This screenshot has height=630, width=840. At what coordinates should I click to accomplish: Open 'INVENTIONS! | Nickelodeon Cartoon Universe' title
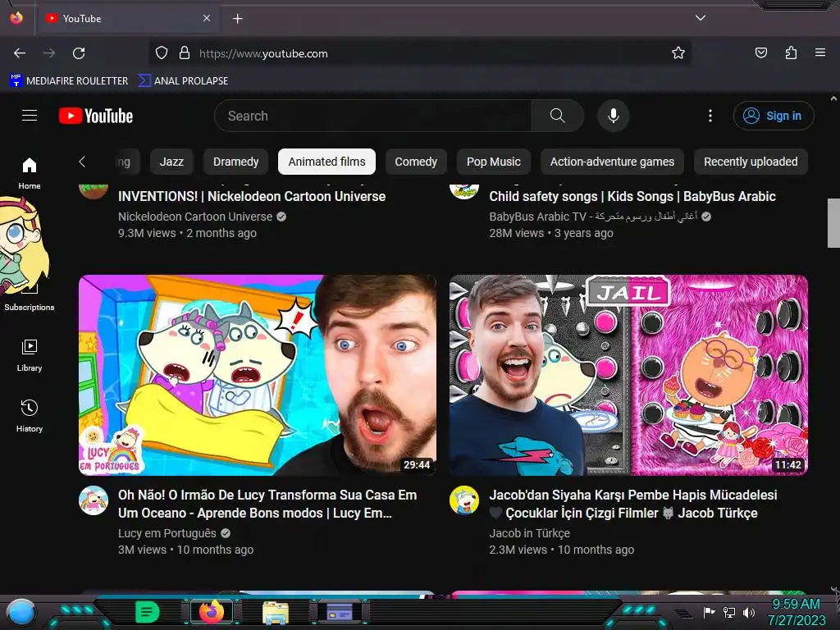pyautogui.click(x=252, y=196)
